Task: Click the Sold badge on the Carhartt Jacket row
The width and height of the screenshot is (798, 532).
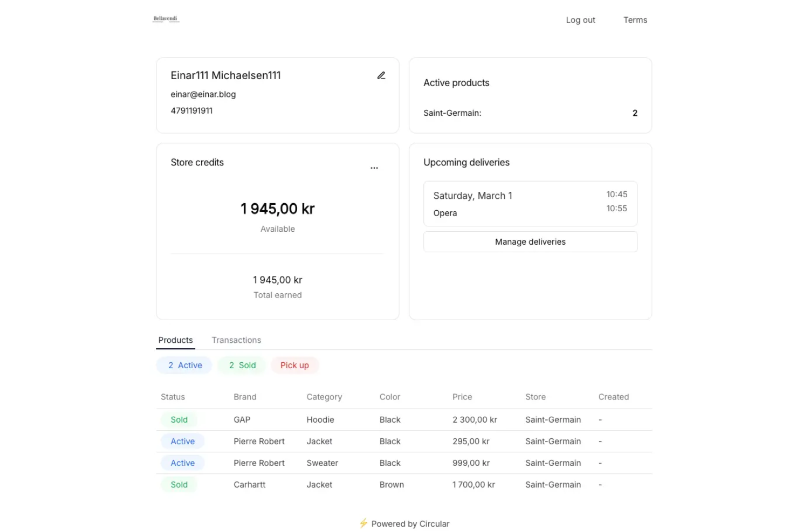Action: click(x=178, y=484)
